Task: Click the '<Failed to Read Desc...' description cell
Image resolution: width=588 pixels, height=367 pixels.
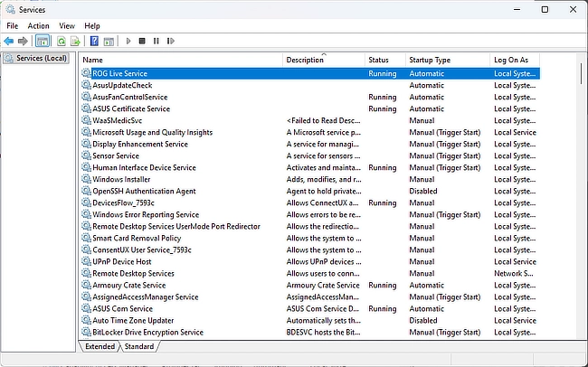Action: 323,120
